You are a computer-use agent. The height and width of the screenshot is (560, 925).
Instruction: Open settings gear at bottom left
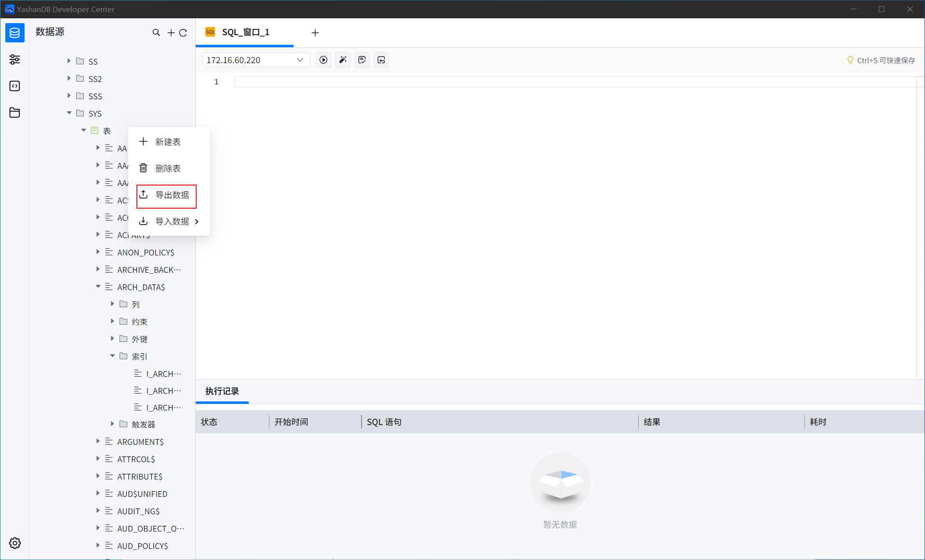coord(15,543)
